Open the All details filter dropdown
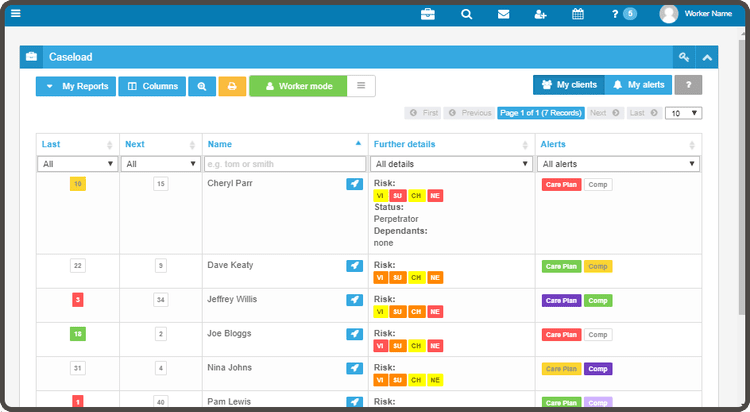This screenshot has height=412, width=750. [x=452, y=164]
